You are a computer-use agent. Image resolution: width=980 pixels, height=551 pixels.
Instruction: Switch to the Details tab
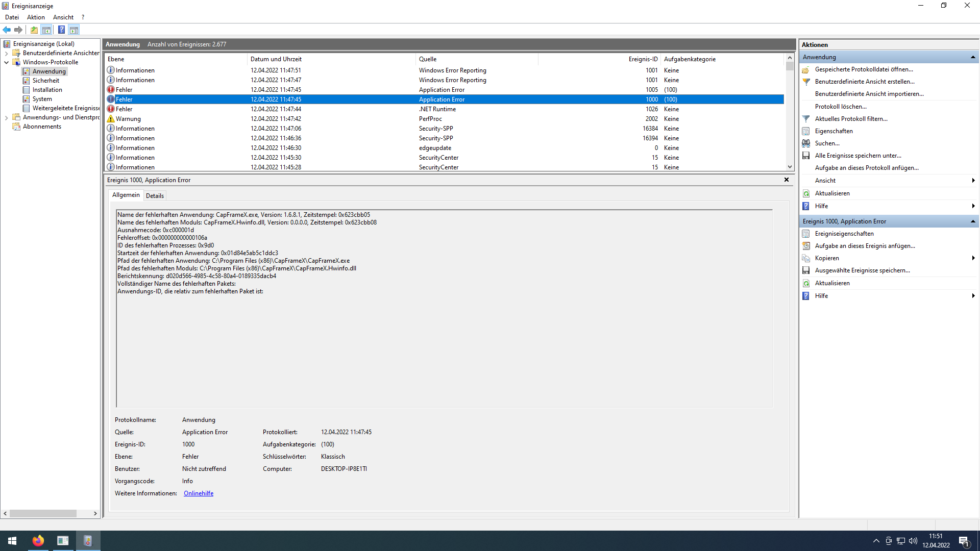click(x=155, y=196)
